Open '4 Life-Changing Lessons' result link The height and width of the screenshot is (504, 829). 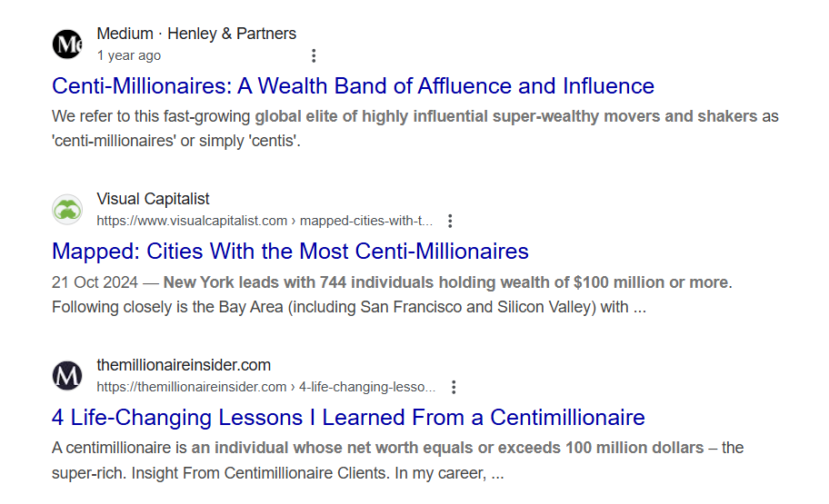pyautogui.click(x=348, y=418)
